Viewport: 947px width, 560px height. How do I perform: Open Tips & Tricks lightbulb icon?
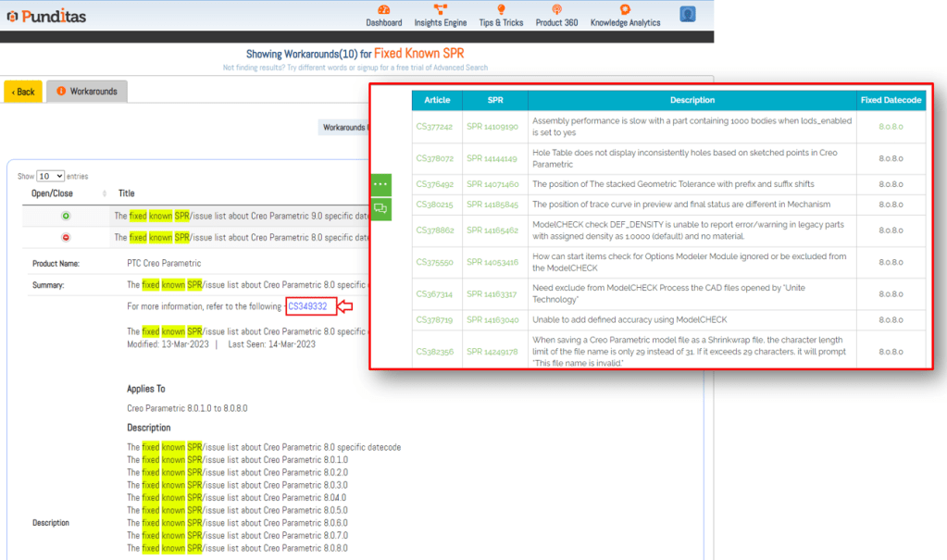[x=501, y=10]
